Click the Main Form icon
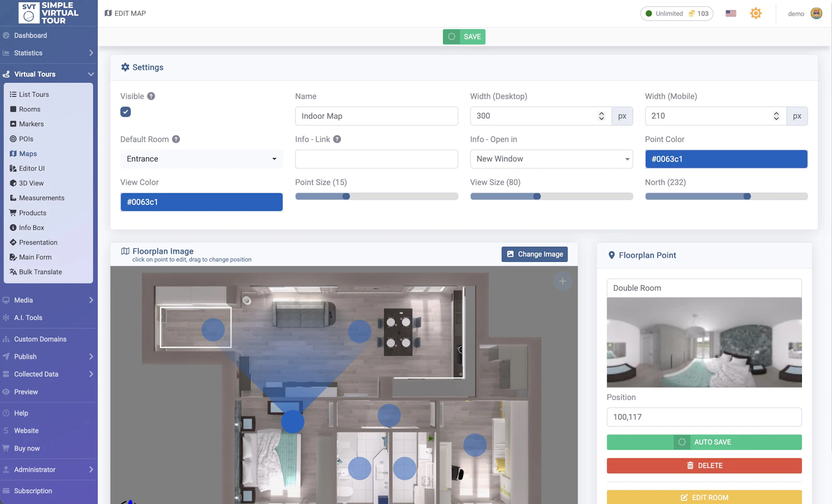The image size is (832, 504). point(13,257)
